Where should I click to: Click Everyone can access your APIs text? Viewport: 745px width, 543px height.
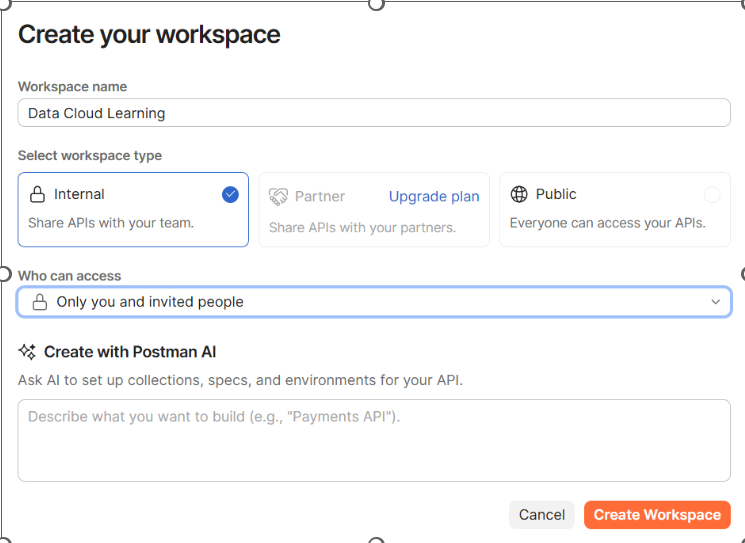pyautogui.click(x=608, y=223)
